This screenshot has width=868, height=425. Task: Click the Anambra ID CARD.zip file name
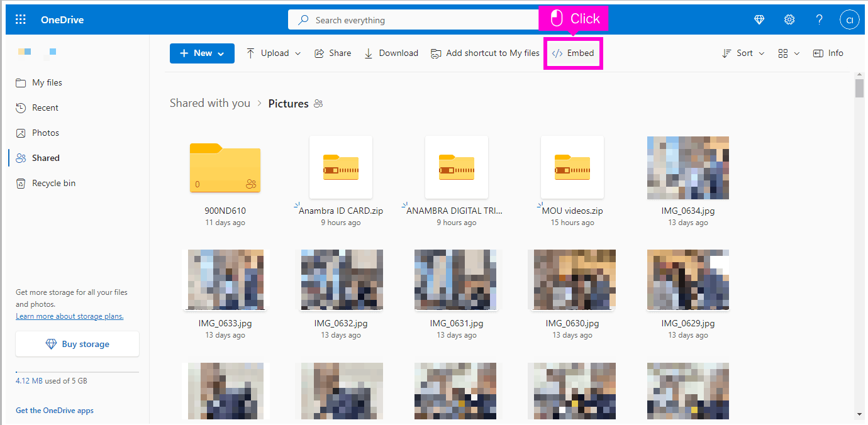(x=341, y=211)
